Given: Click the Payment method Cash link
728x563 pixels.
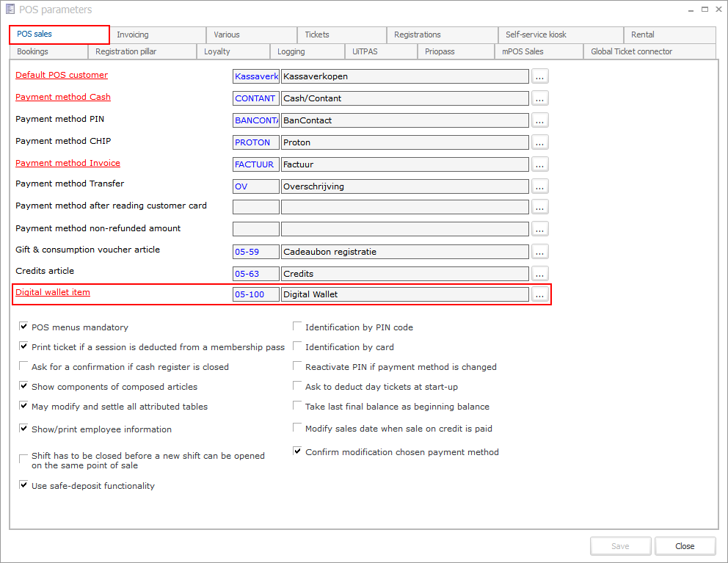Looking at the screenshot, I should pos(63,97).
